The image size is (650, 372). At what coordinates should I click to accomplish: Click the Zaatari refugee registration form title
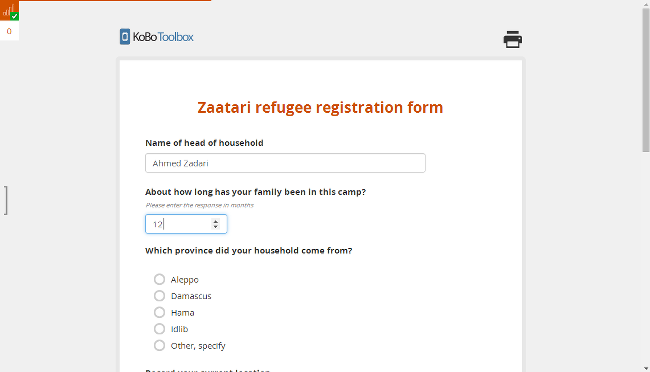click(320, 107)
